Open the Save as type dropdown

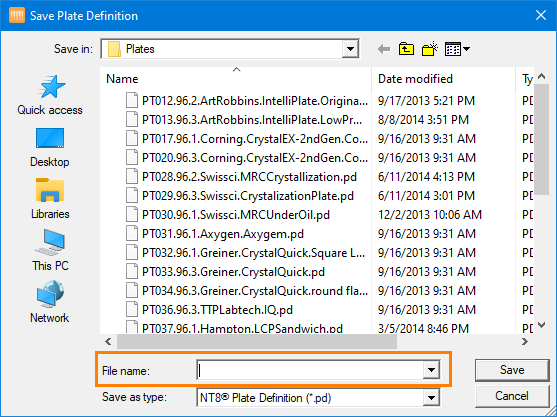click(431, 397)
